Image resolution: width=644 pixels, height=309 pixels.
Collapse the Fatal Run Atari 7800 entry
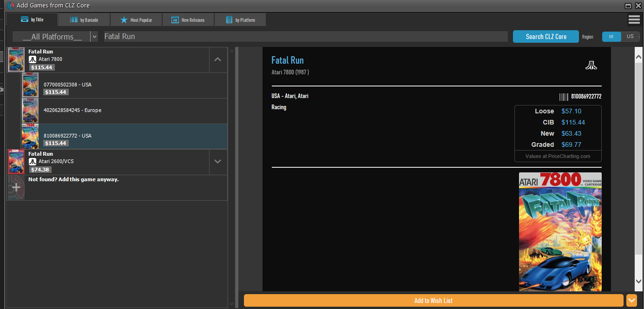point(218,59)
